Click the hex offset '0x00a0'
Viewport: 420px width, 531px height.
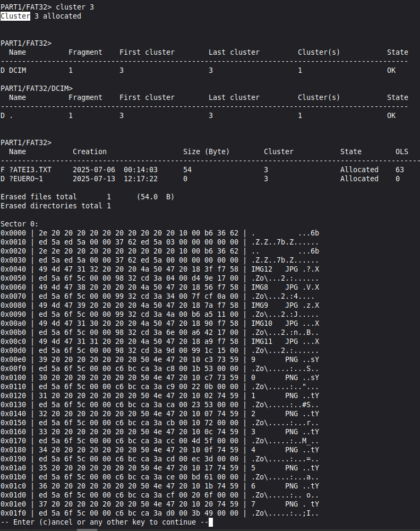tap(13, 323)
